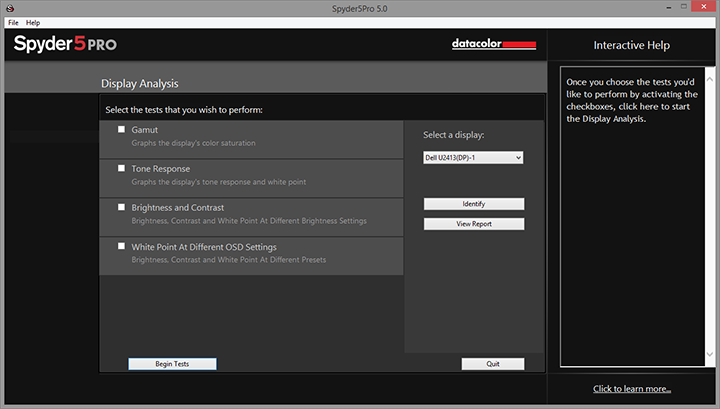Image resolution: width=720 pixels, height=409 pixels.
Task: Follow the "Click to learn more..." link
Action: coord(632,389)
